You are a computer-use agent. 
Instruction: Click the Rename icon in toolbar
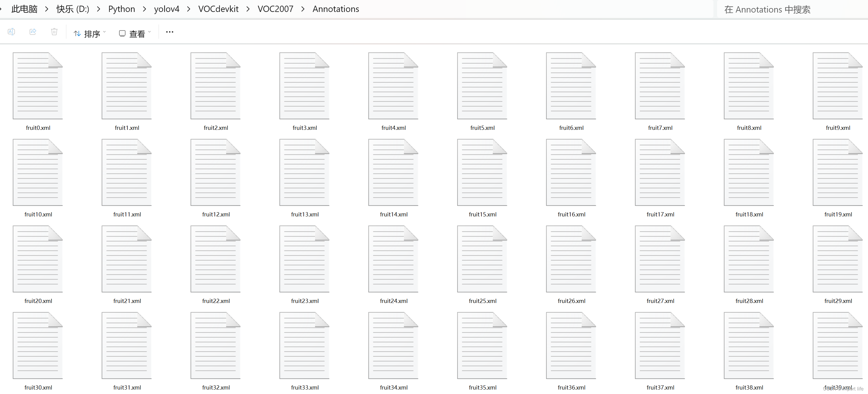click(11, 32)
